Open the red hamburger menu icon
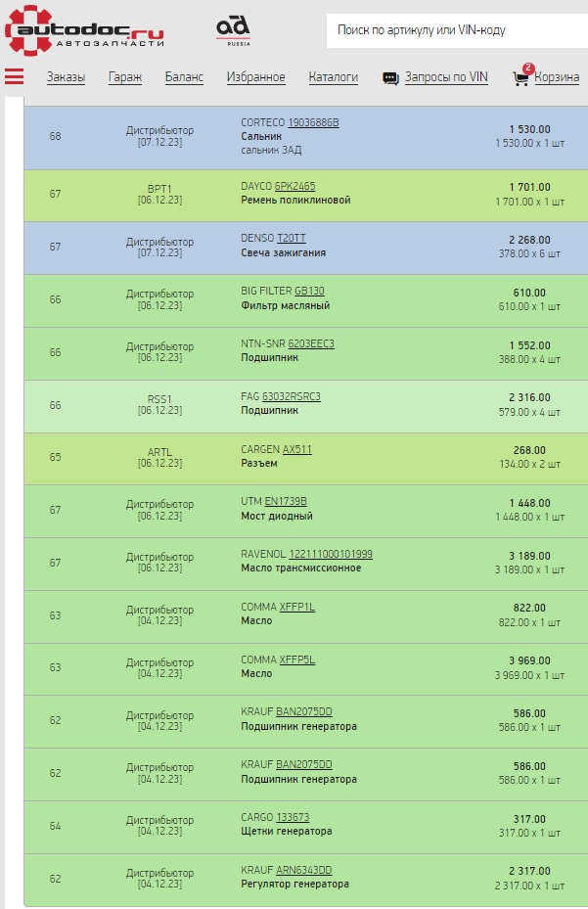Screen dimensions: 588x909 coord(15,76)
